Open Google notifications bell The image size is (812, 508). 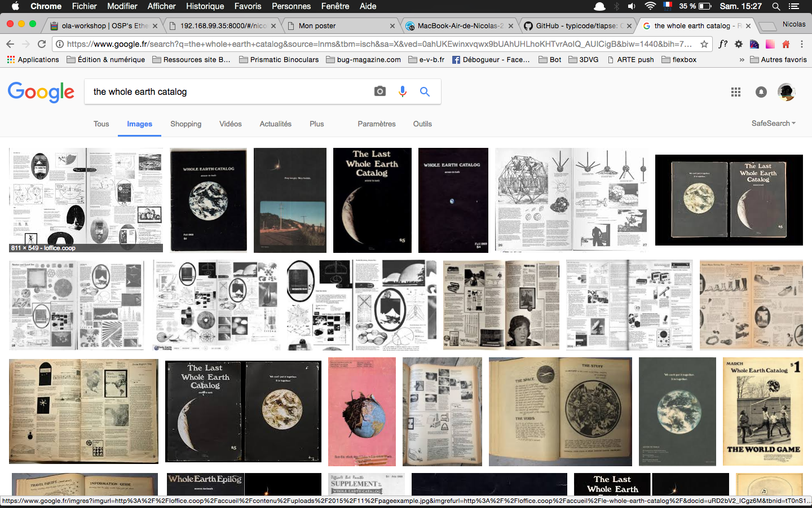(761, 92)
